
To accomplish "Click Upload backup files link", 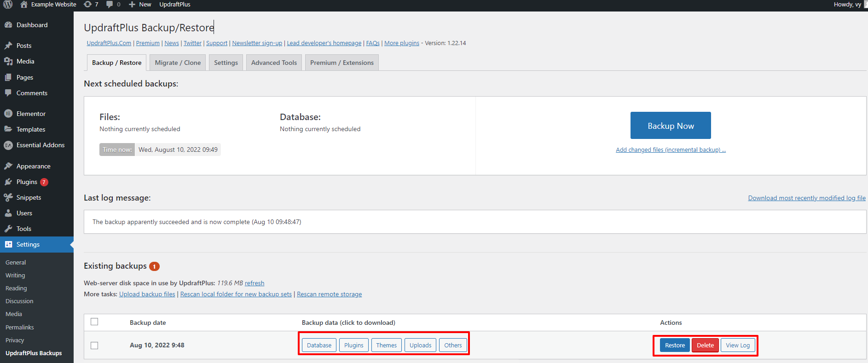I will [147, 294].
